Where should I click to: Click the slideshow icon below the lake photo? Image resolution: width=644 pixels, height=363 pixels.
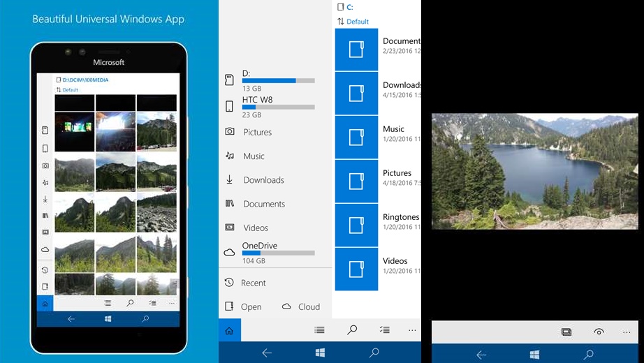click(566, 332)
